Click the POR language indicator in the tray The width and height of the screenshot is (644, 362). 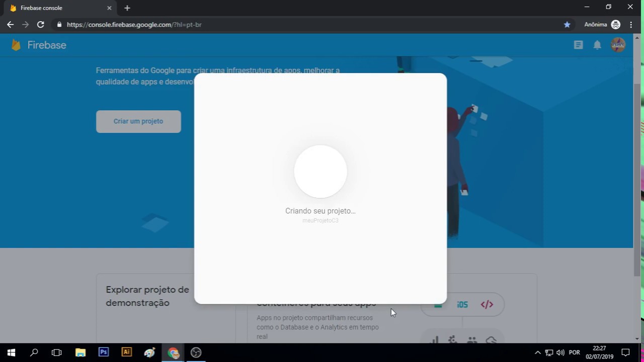tap(574, 352)
